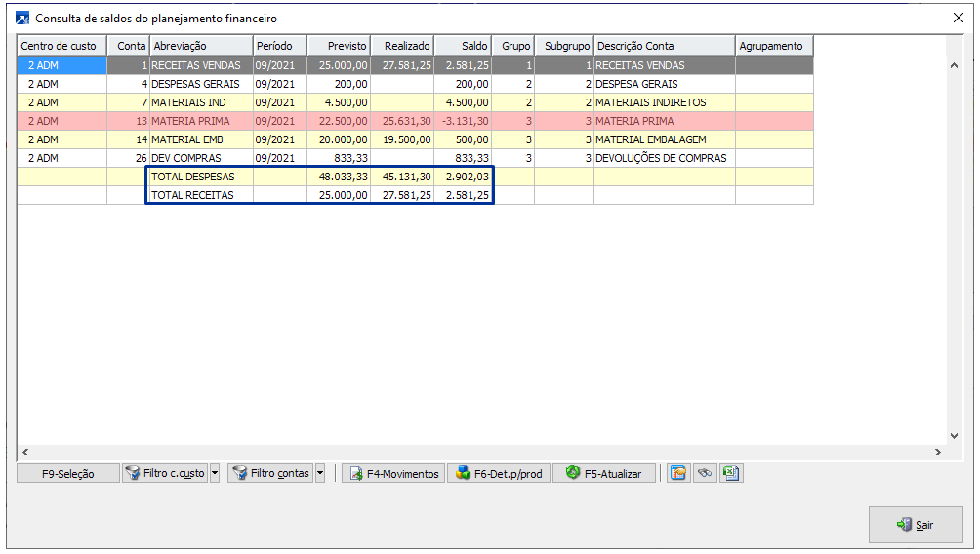Image resolution: width=980 pixels, height=554 pixels.
Task: Sort by the Centro de custo column header
Action: [x=61, y=46]
